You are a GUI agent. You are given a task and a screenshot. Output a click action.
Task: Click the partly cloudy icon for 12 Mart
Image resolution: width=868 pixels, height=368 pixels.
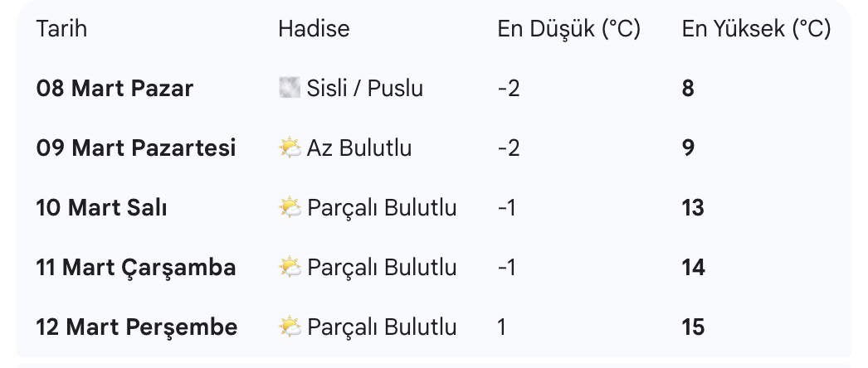pos(290,327)
